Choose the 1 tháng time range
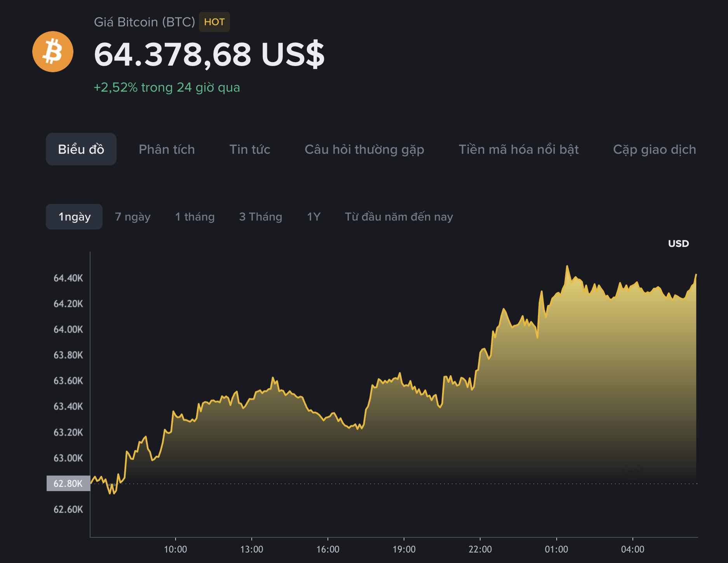Image resolution: width=728 pixels, height=563 pixels. click(195, 217)
